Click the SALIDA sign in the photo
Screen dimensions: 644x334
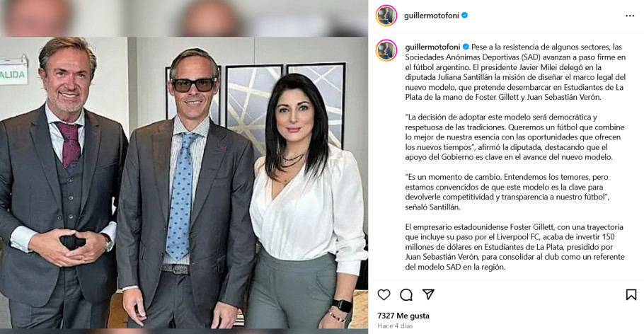click(x=13, y=73)
